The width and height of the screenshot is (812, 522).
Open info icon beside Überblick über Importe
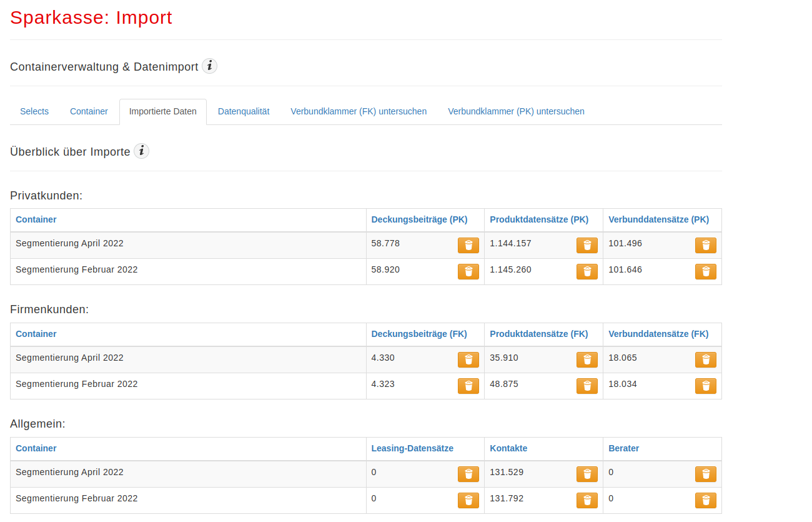click(x=142, y=151)
